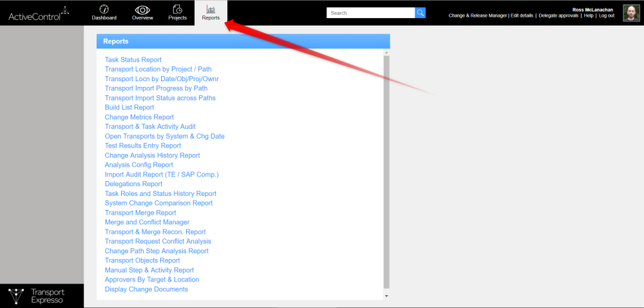Open Transport & Task Activity Audit

point(150,126)
